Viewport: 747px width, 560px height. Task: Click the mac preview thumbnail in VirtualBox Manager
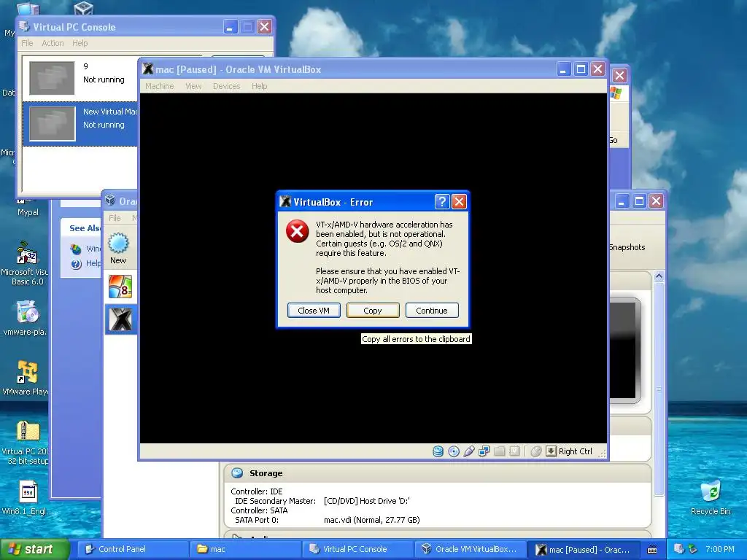tap(625, 351)
